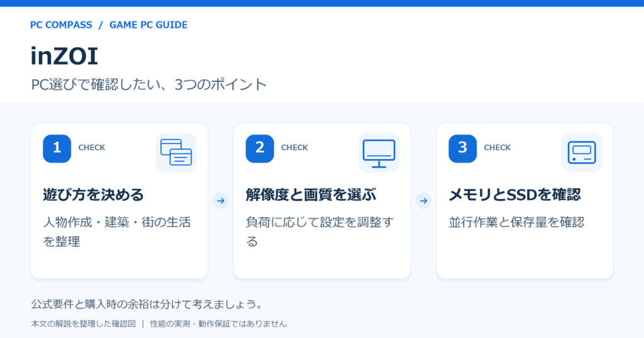The image size is (644, 338).
Task: Click the arrow icon between cards 1 and 2
Action: [x=221, y=200]
